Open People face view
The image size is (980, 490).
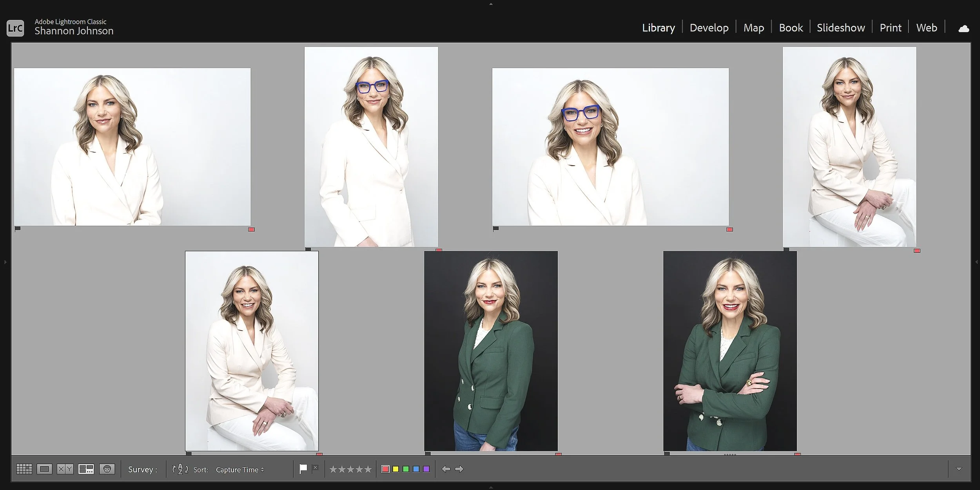(x=107, y=469)
